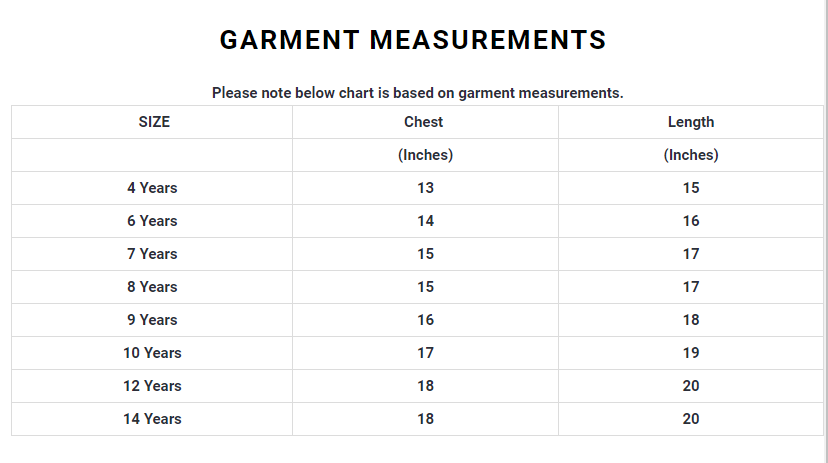
Task: Click the 9 Years size cell
Action: click(152, 320)
